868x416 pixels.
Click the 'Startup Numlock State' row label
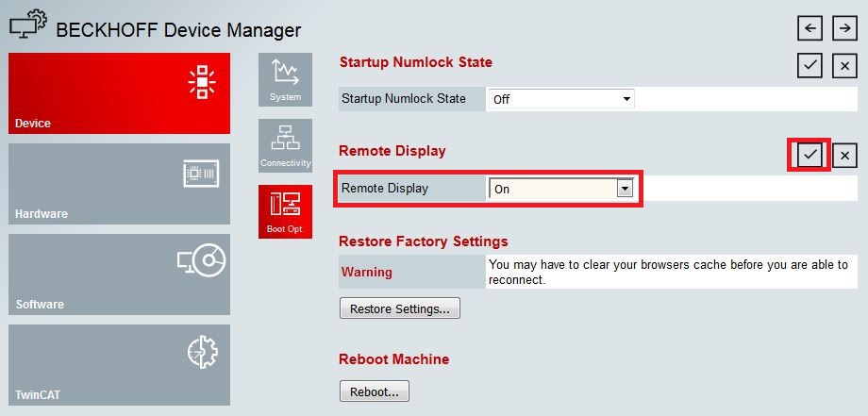[x=404, y=98]
